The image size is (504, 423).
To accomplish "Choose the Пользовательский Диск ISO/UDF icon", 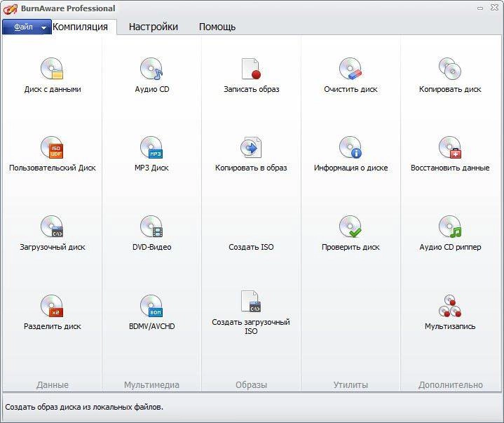I will tap(52, 147).
